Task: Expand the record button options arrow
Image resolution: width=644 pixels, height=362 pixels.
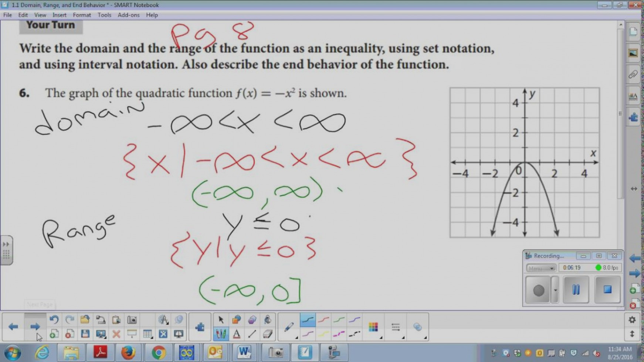Action: [555, 290]
